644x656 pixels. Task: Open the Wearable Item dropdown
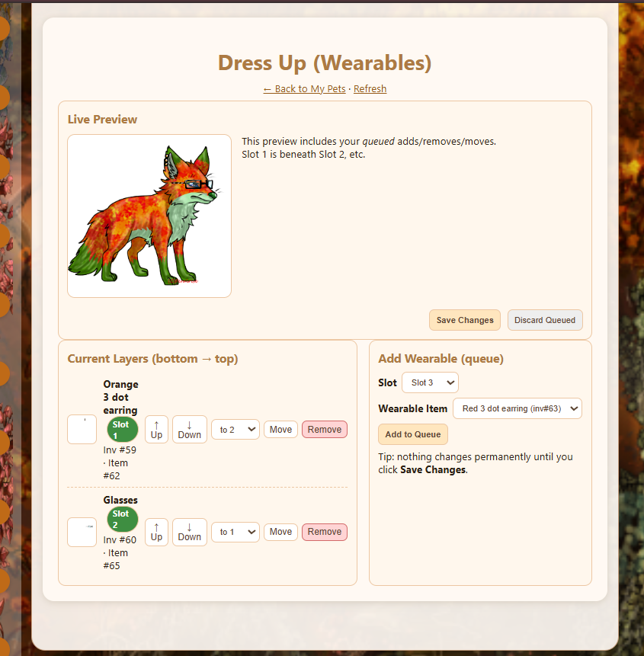(x=517, y=408)
